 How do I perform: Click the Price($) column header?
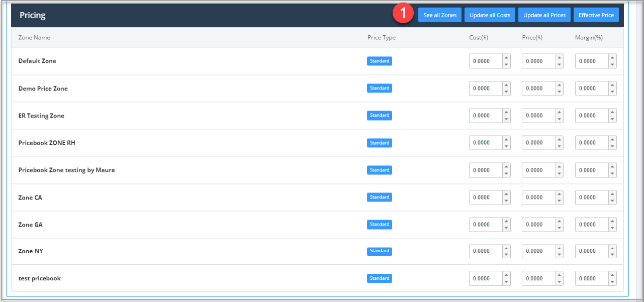point(532,37)
